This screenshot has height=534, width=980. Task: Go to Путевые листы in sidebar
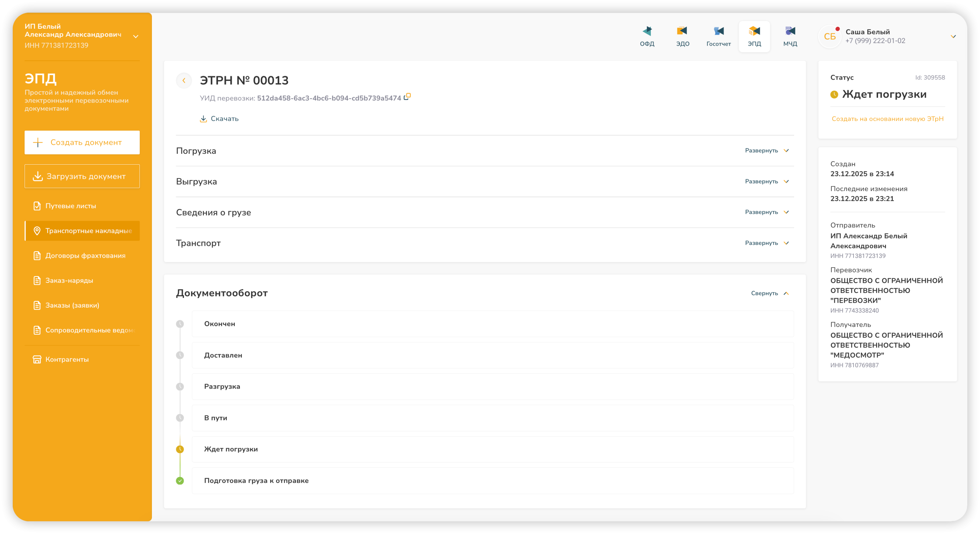[71, 206]
